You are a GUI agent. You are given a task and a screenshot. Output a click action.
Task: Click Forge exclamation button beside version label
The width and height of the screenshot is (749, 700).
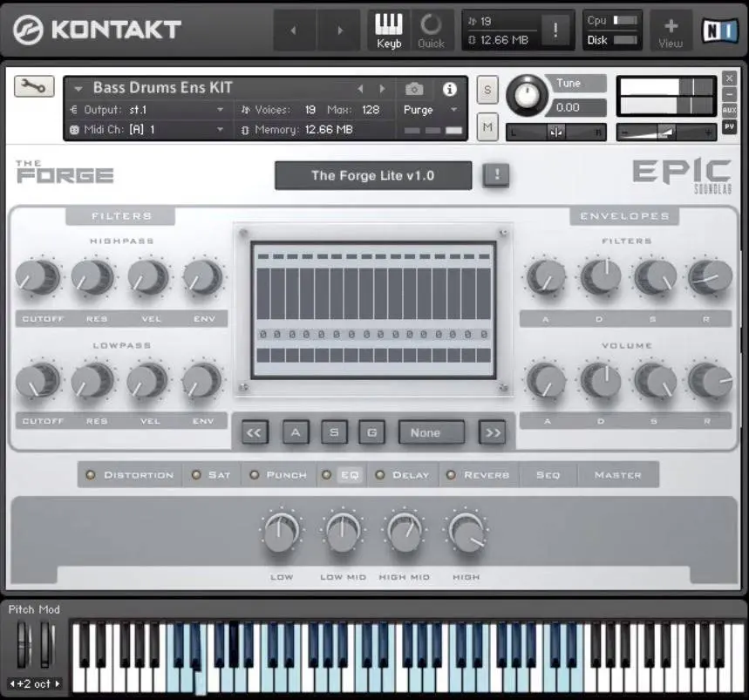click(x=496, y=174)
